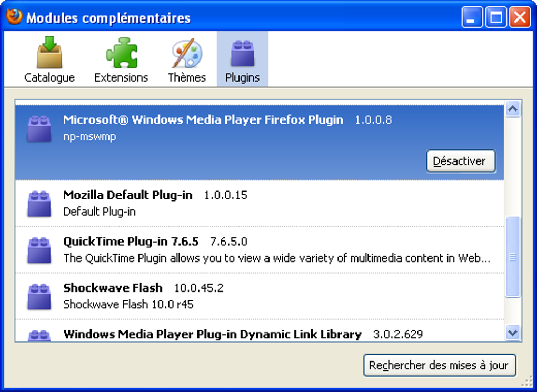
Task: Open the Thèmes paint palette icon
Action: pyautogui.click(x=187, y=53)
